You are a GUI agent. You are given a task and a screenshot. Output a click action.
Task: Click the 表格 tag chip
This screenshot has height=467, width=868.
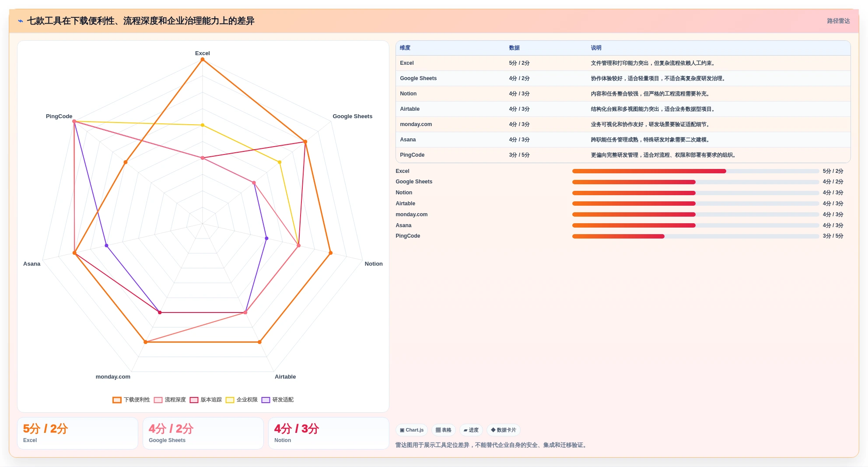pos(444,430)
